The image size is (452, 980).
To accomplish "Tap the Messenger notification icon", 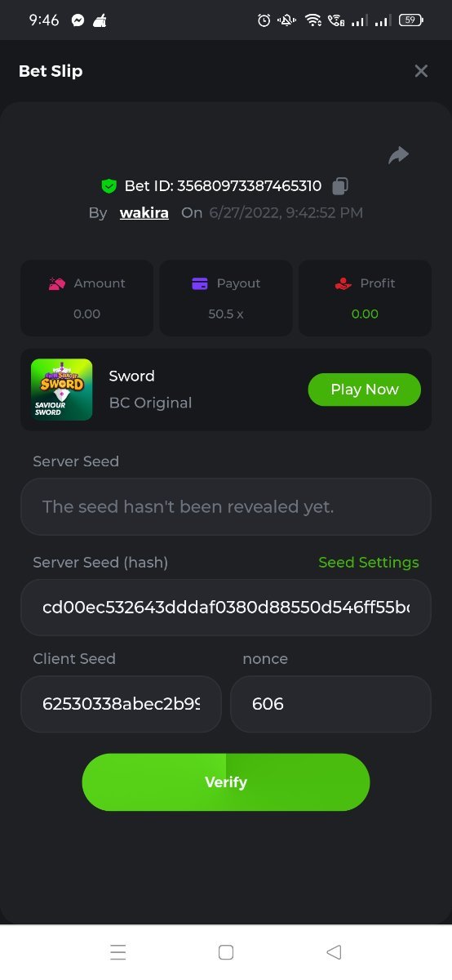I will tap(78, 20).
